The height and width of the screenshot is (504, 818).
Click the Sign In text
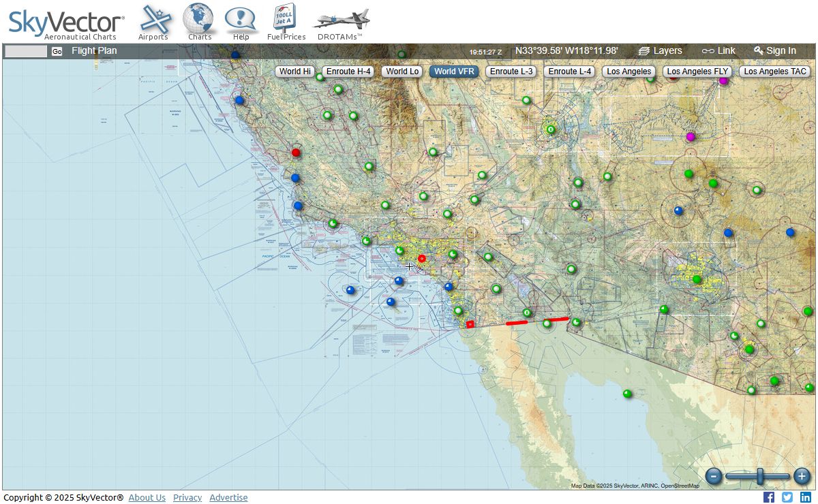781,50
